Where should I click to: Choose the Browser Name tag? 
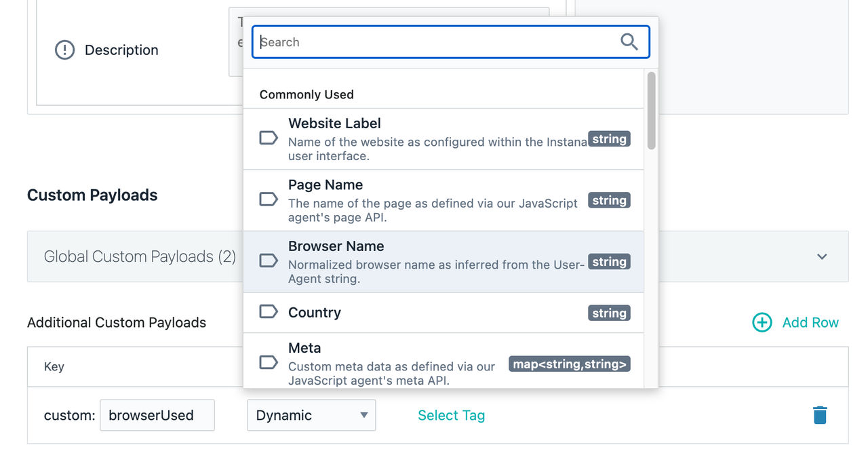(x=443, y=262)
